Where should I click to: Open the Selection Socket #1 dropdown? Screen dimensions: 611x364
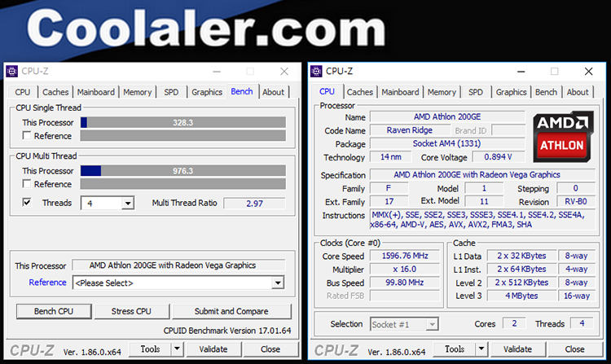[x=404, y=324]
